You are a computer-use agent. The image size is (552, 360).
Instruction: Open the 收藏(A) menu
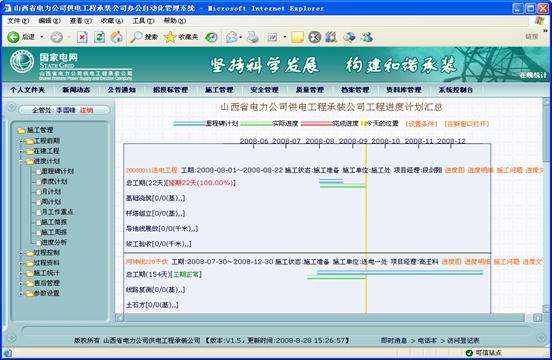click(x=112, y=21)
